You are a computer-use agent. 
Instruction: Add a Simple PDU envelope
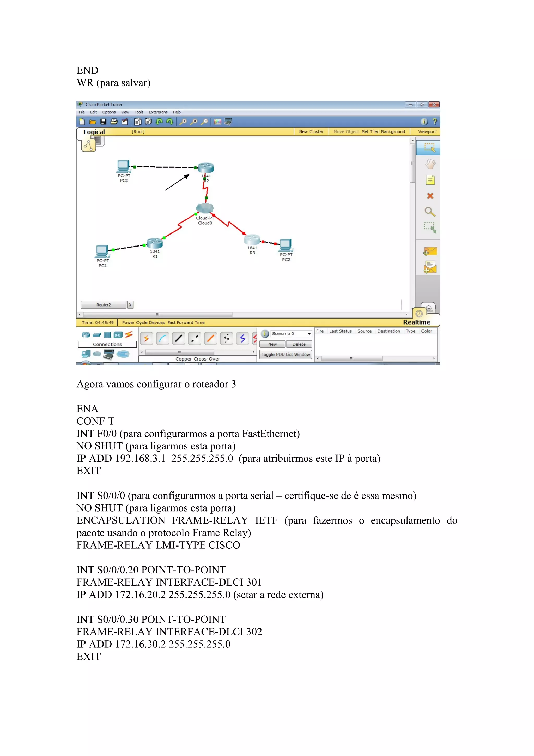coord(430,251)
